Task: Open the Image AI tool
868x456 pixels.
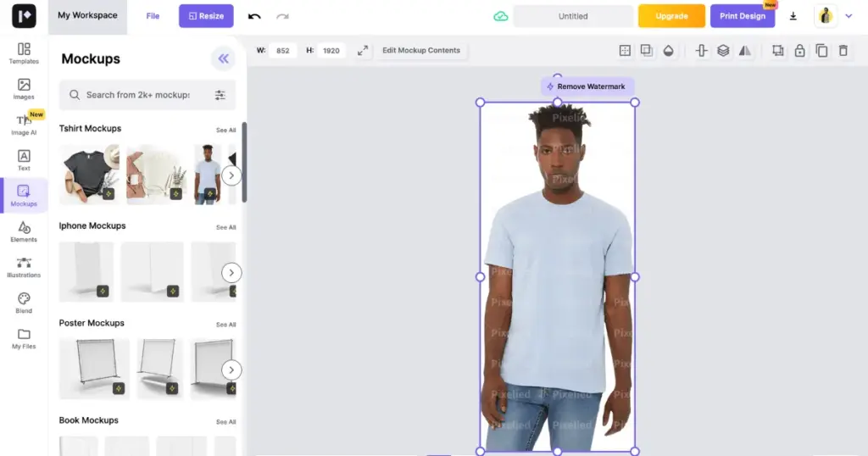Action: [x=24, y=125]
